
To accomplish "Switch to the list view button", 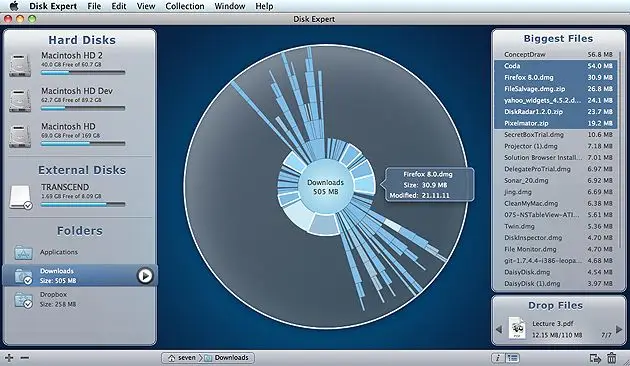I will coord(512,358).
